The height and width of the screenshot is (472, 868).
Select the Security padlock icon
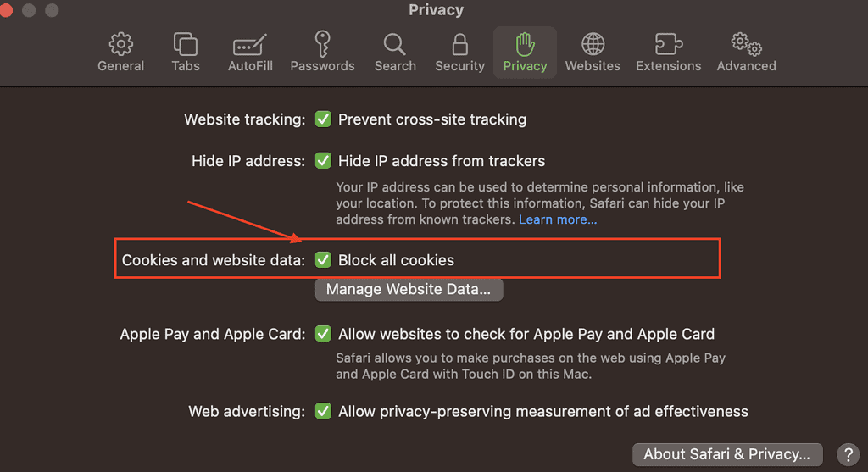pyautogui.click(x=459, y=44)
